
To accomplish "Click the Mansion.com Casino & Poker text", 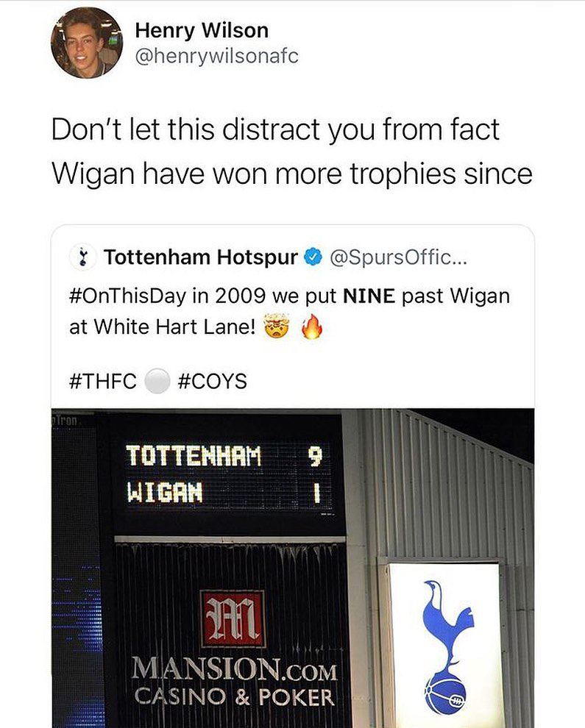I will (x=234, y=682).
